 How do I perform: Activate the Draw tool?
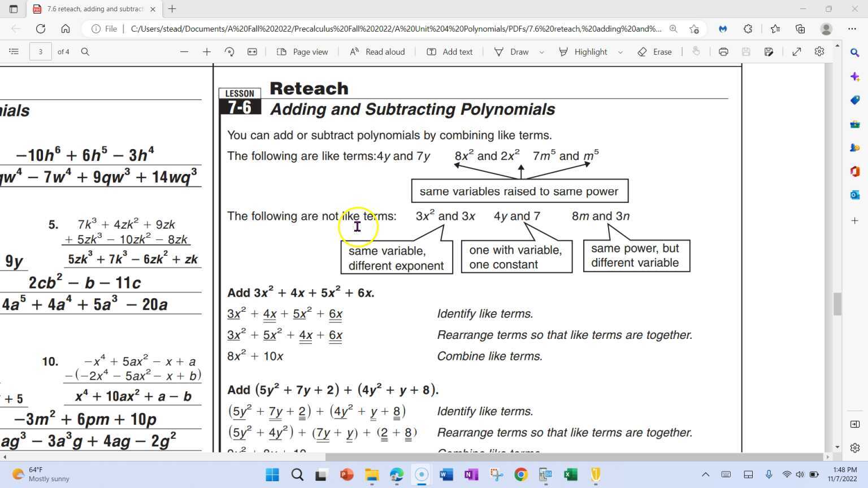[x=511, y=51]
